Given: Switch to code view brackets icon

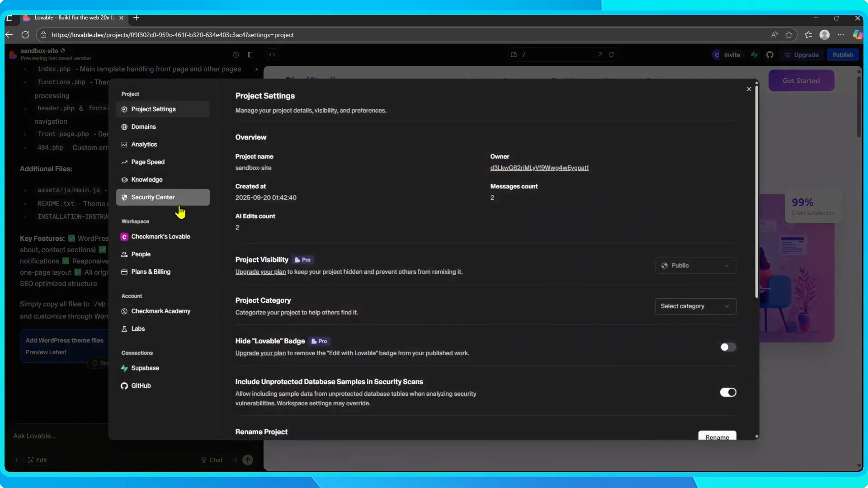Looking at the screenshot, I should 272,54.
